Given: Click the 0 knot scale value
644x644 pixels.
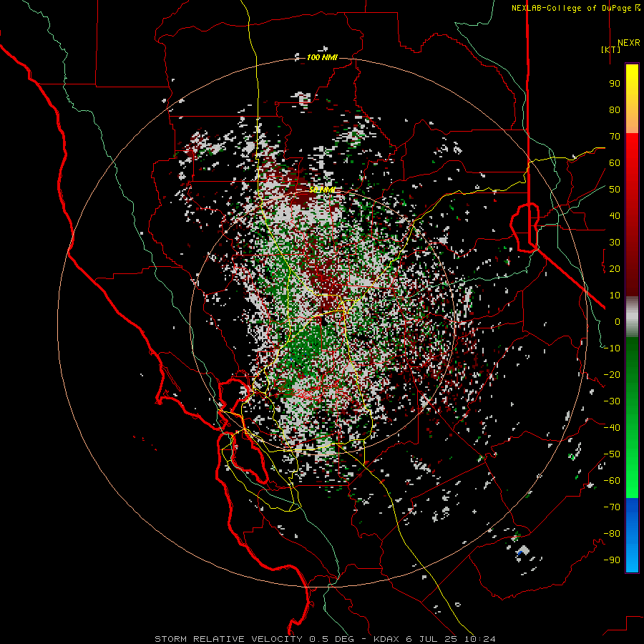Looking at the screenshot, I should pyautogui.click(x=618, y=321).
